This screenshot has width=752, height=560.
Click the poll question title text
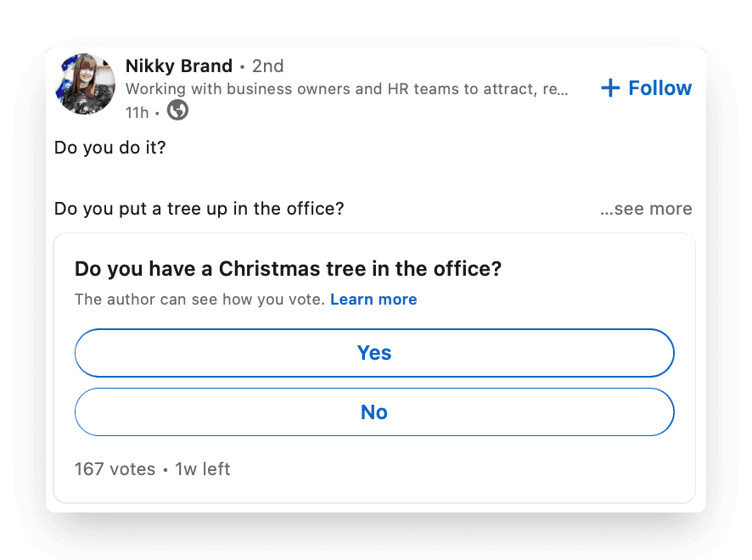[288, 269]
